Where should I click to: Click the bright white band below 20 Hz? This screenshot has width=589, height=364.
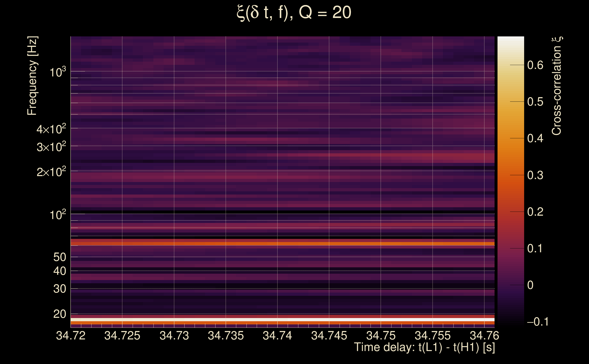[x=282, y=320]
